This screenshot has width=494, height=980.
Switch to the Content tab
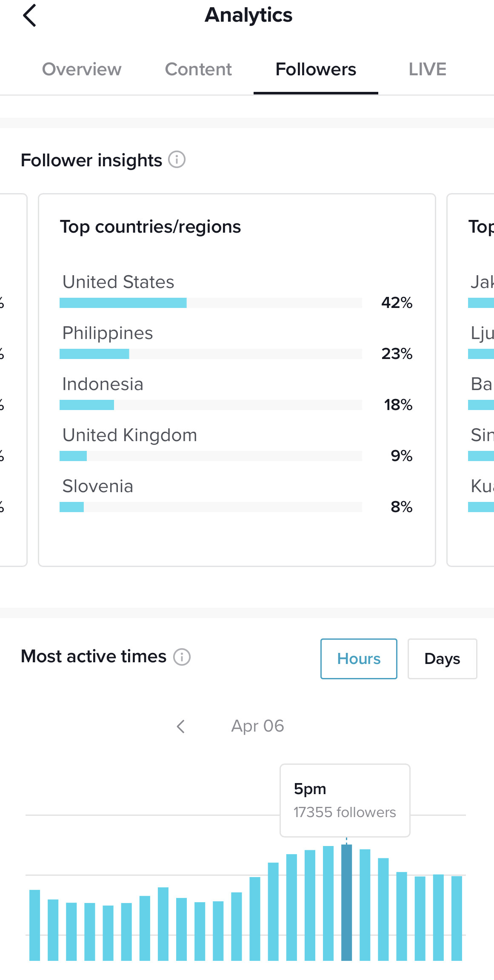[x=198, y=69]
